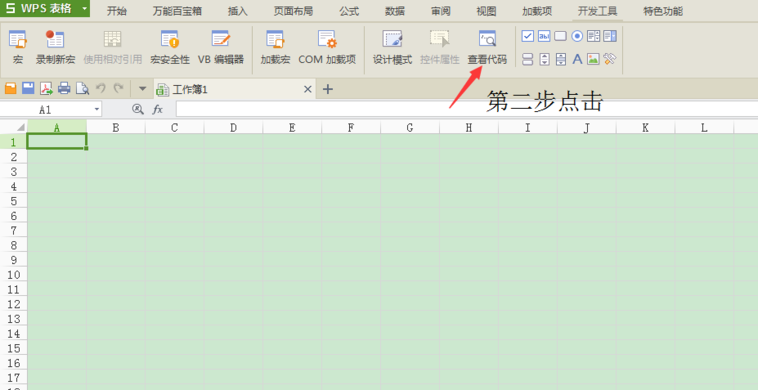
Task: Insert a spin button control
Action: [x=544, y=59]
